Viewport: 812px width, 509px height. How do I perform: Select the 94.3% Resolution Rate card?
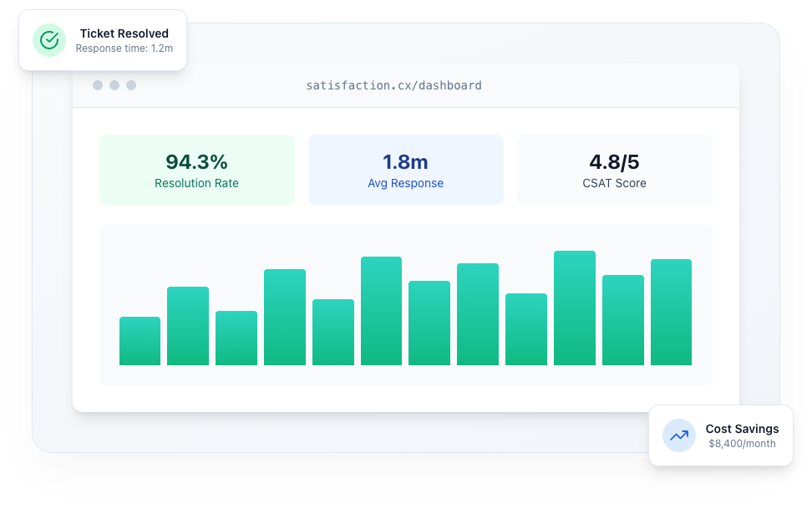[197, 170]
